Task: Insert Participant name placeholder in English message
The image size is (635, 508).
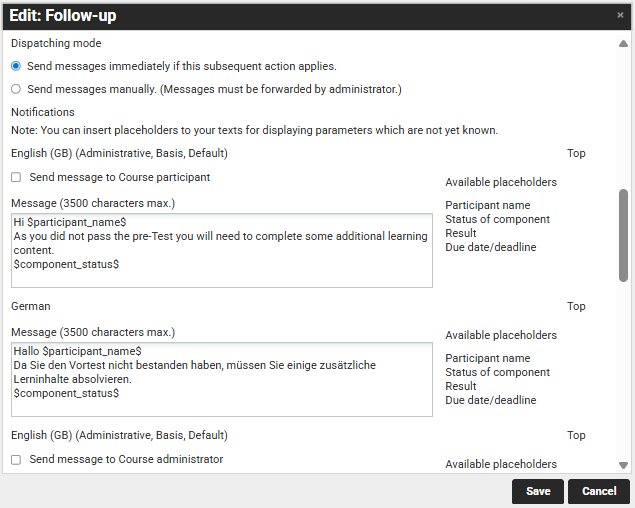Action: pos(487,205)
